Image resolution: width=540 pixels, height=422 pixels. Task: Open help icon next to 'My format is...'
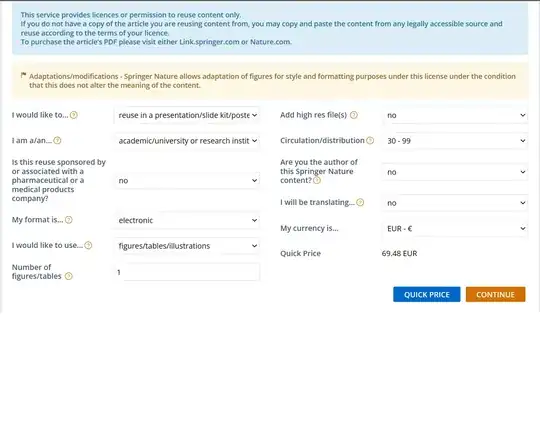click(x=69, y=220)
